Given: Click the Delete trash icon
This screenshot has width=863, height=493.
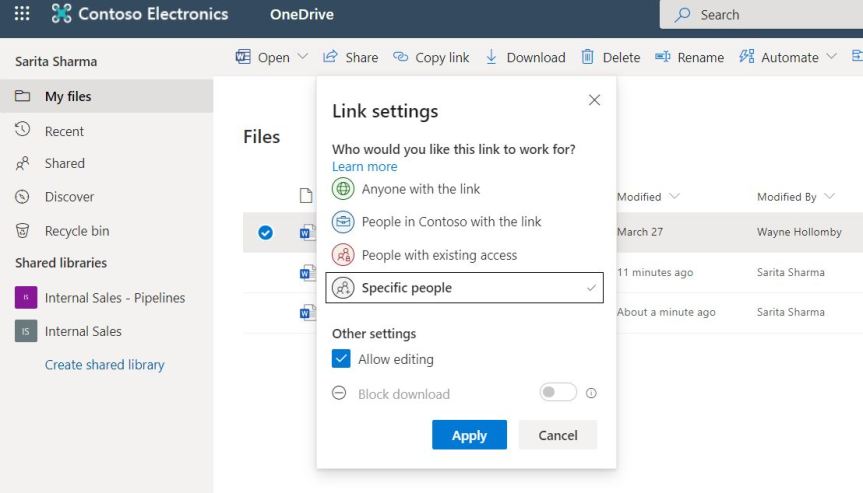Looking at the screenshot, I should click(x=588, y=57).
